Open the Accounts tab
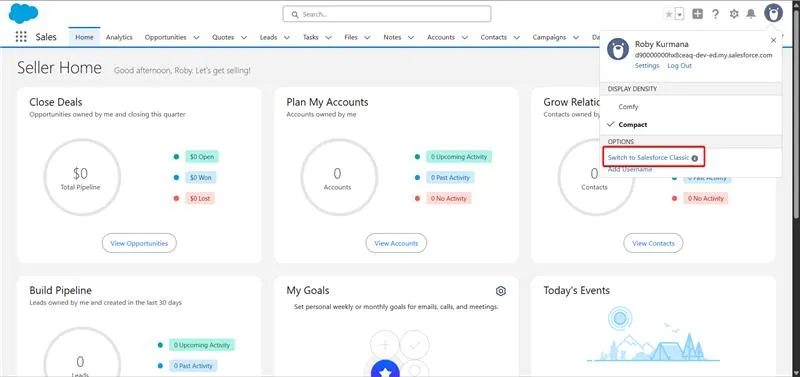This screenshot has width=800, height=377. [441, 37]
